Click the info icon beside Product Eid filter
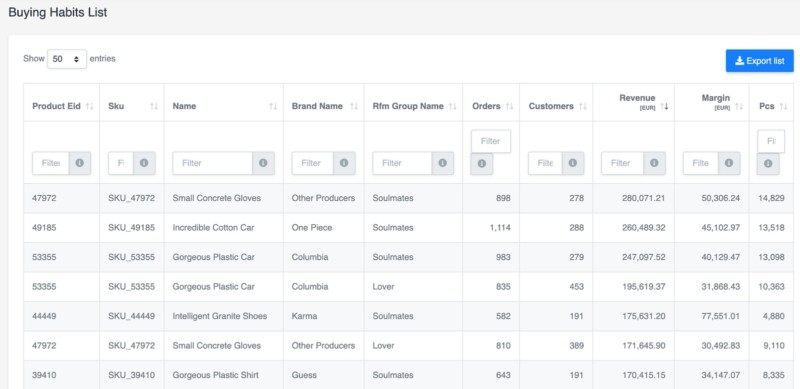The width and height of the screenshot is (800, 389). [x=80, y=163]
